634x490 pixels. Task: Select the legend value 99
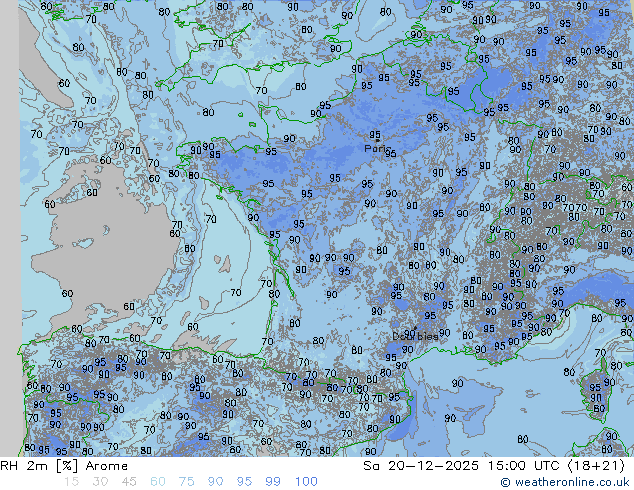pyautogui.click(x=273, y=482)
